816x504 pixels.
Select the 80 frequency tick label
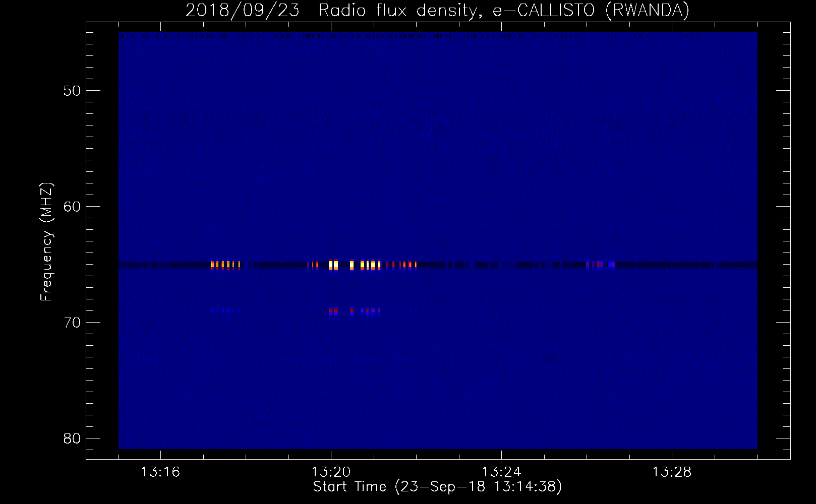click(x=72, y=438)
